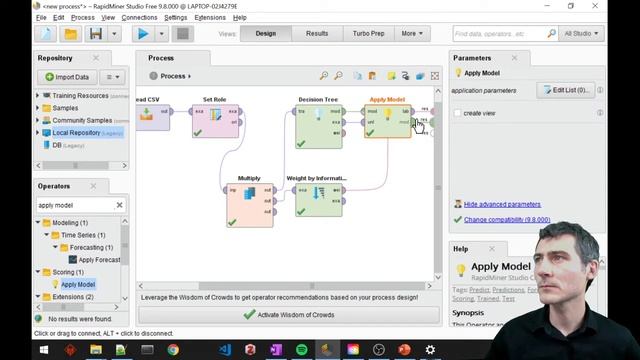Click the Change compatibility (9.8.000) link
Viewport: 640px width, 360px height.
pos(507,220)
